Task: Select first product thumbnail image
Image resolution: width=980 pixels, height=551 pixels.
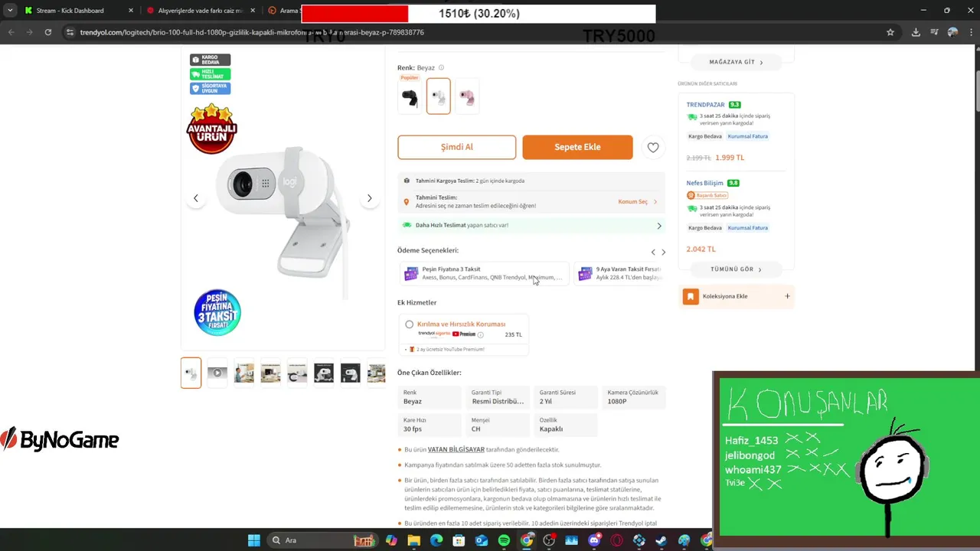Action: pos(191,373)
